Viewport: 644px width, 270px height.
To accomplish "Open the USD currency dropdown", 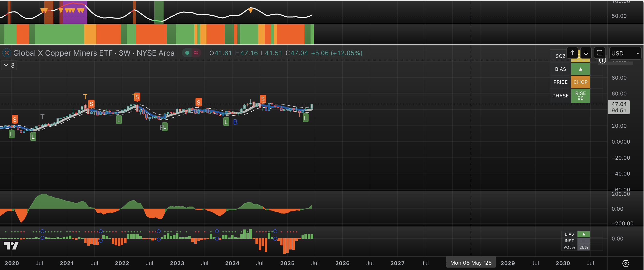I will click(x=625, y=53).
